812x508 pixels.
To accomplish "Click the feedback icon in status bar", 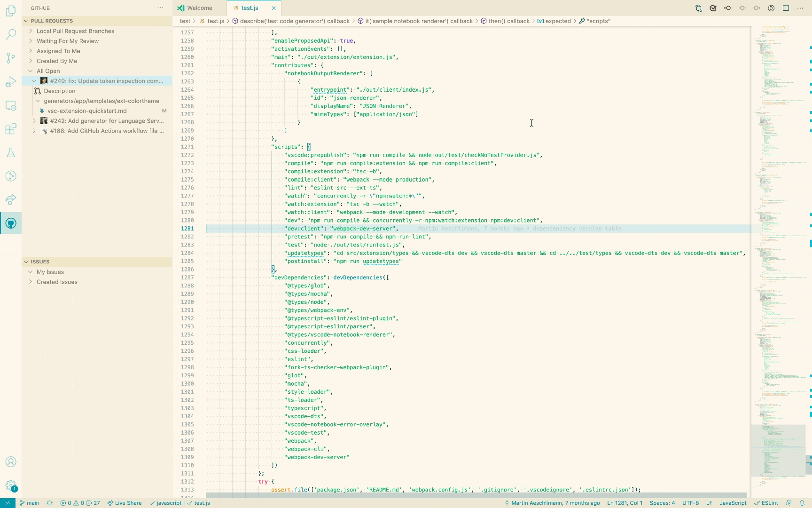I will point(789,503).
